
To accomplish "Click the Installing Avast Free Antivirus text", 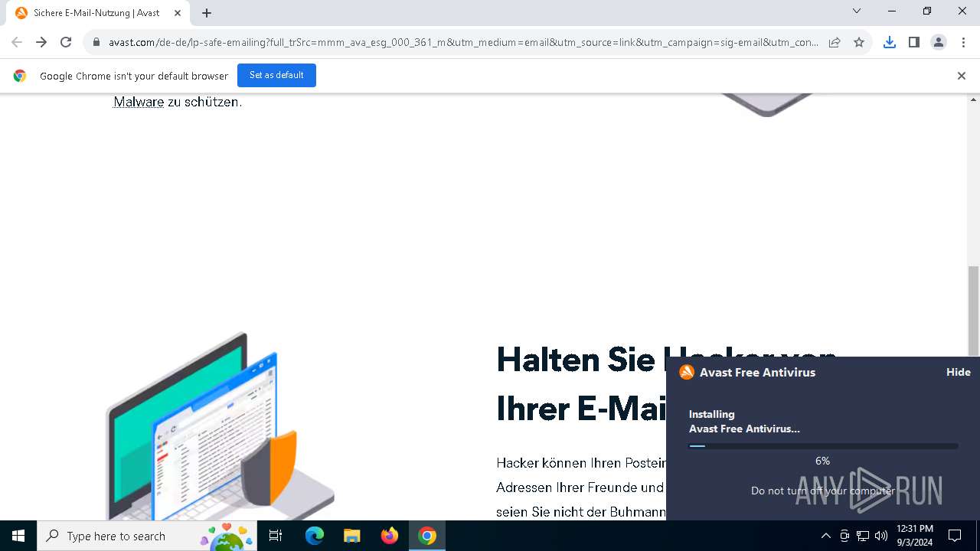I will coord(744,422).
